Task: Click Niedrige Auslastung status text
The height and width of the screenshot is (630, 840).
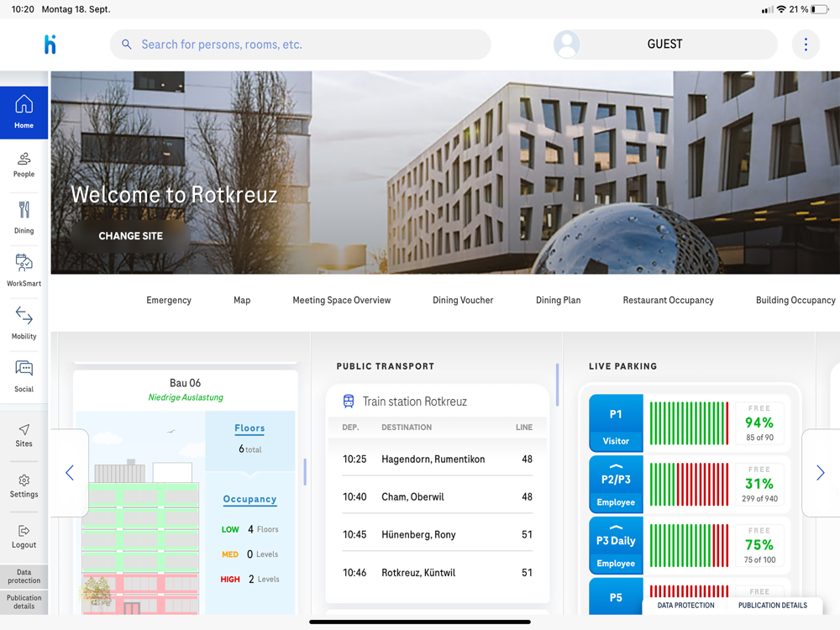Action: click(186, 397)
